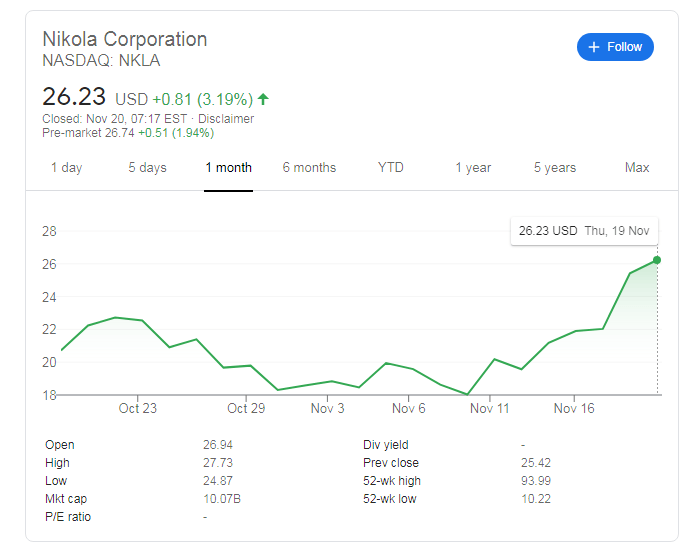This screenshot has width=692, height=546.
Task: Select the 1 month tab
Action: 228,168
